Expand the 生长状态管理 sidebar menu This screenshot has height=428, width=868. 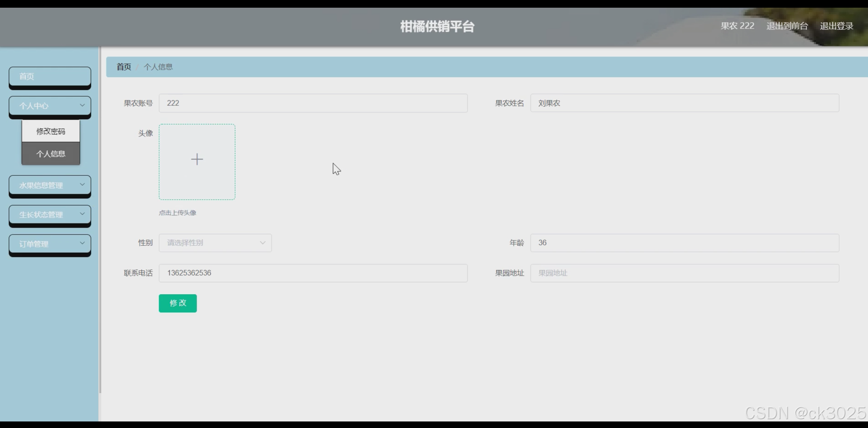tap(50, 215)
